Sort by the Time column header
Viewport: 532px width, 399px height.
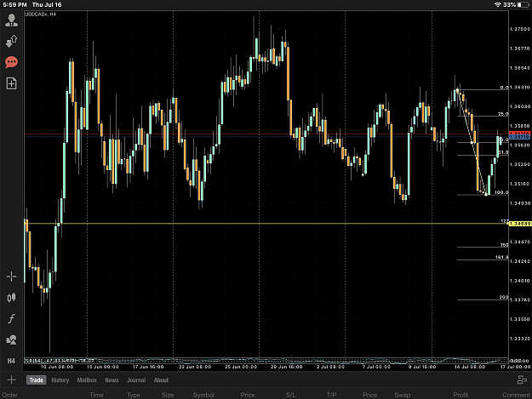click(96, 395)
